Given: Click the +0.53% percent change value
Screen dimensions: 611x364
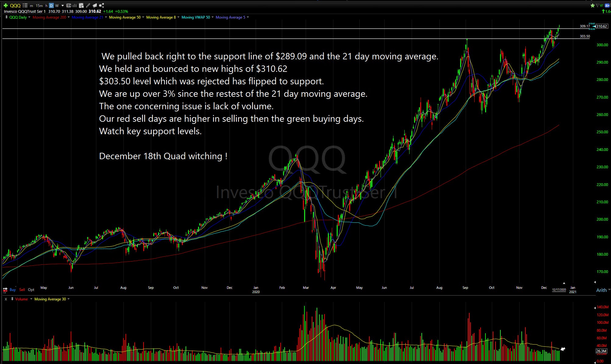Looking at the screenshot, I should pyautogui.click(x=122, y=11).
